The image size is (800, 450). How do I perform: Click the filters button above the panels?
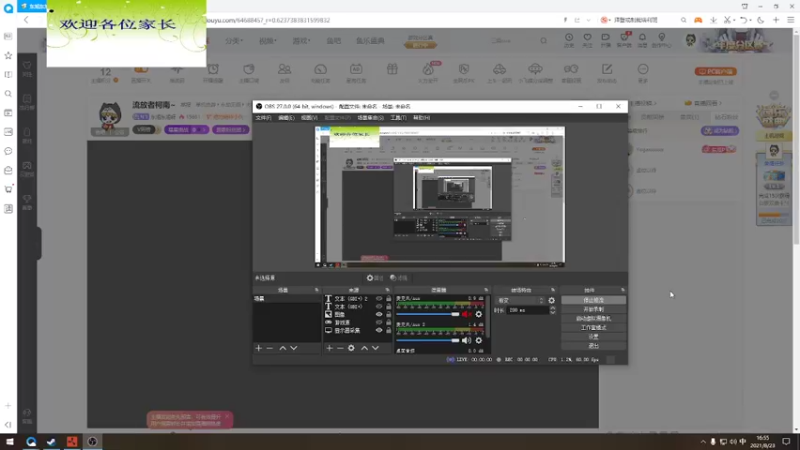[x=399, y=278]
